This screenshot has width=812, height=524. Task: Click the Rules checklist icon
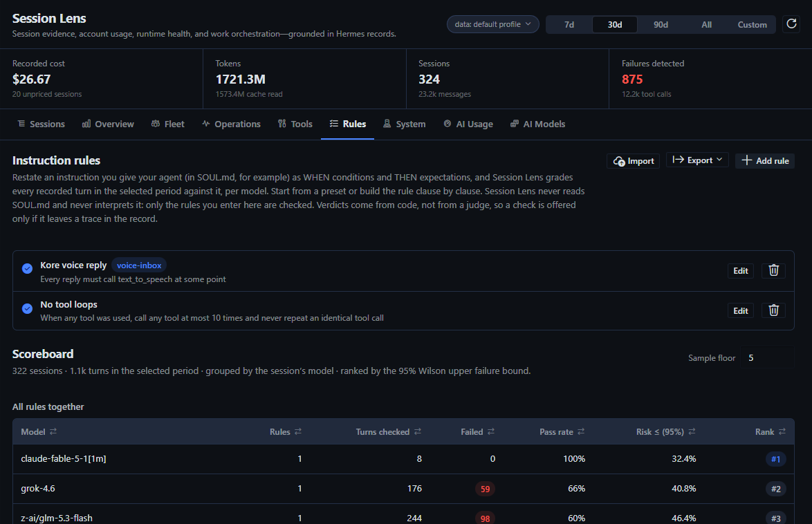pos(334,123)
